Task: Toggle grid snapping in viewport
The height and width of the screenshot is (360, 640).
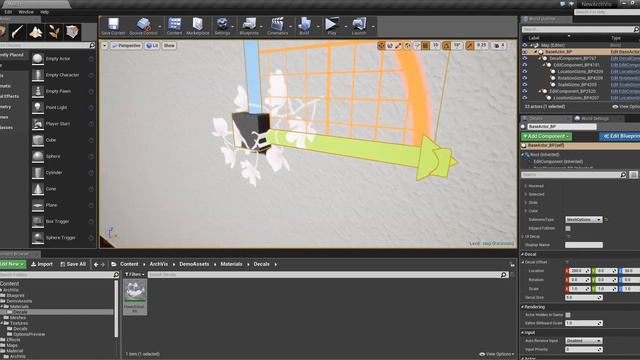Action: [426, 46]
